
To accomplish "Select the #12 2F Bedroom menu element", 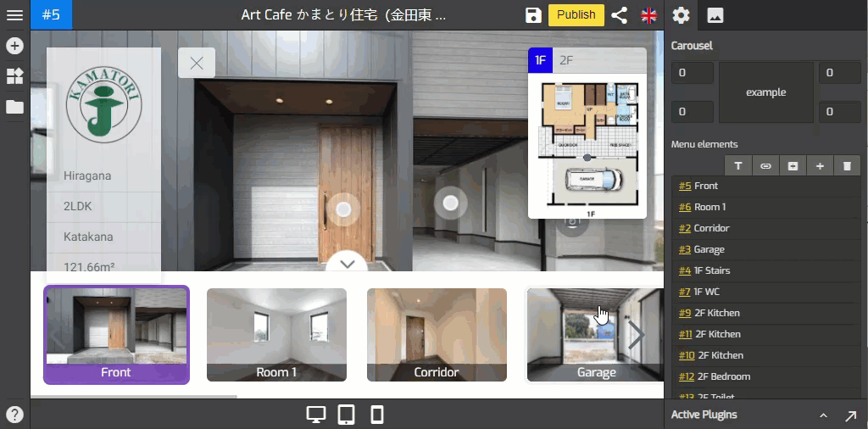I will [x=766, y=376].
